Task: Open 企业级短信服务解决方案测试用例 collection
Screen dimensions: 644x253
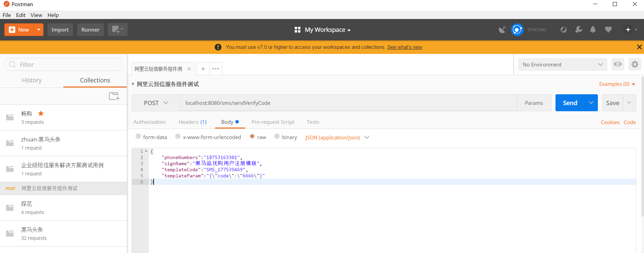Action: 63,169
